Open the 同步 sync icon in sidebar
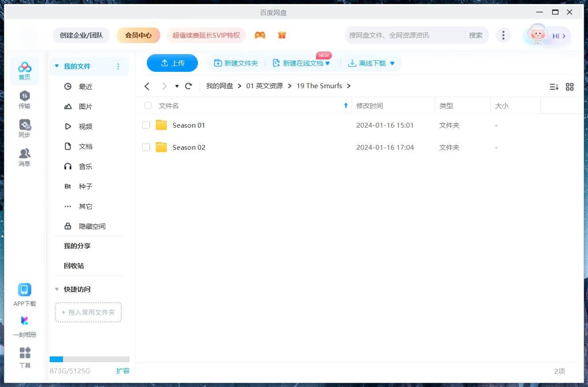The image size is (588, 387). (x=24, y=125)
